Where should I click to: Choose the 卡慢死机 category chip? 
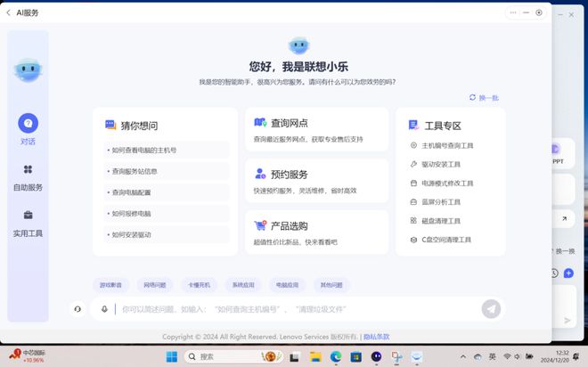pos(199,285)
